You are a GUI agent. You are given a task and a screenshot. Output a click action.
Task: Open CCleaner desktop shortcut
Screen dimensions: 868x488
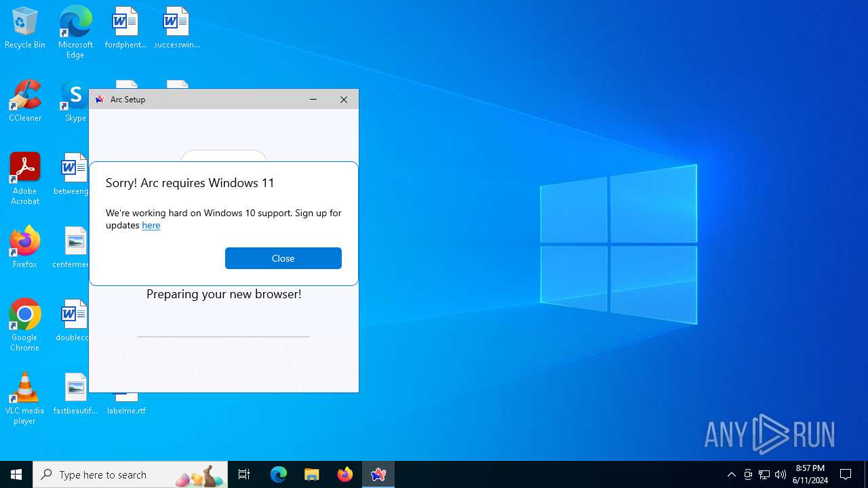pos(25,101)
